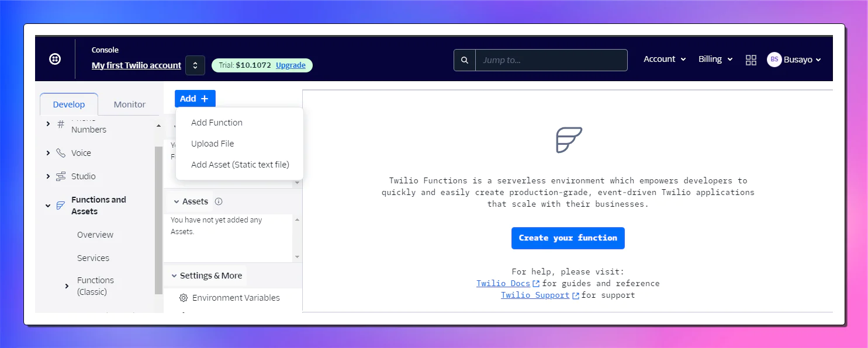Open the Account dropdown menu
868x348 pixels.
click(665, 59)
